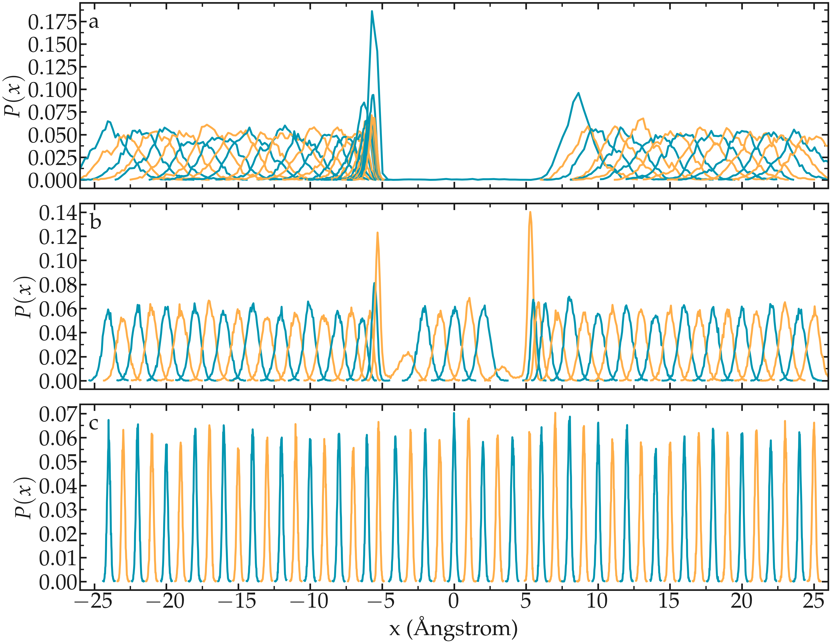Click the '0.01' tick label in panel c

pyautogui.click(x=58, y=558)
